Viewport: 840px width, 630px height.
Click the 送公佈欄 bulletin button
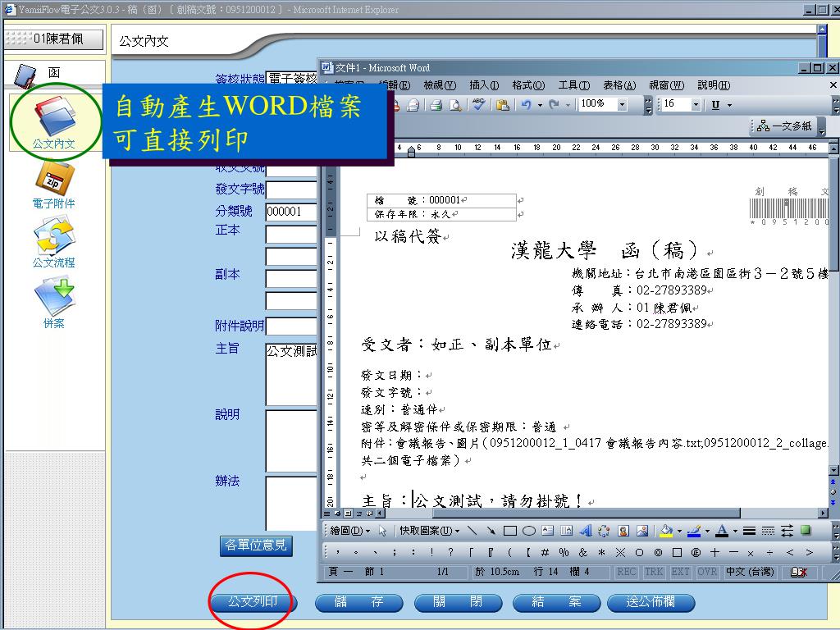pos(651,602)
